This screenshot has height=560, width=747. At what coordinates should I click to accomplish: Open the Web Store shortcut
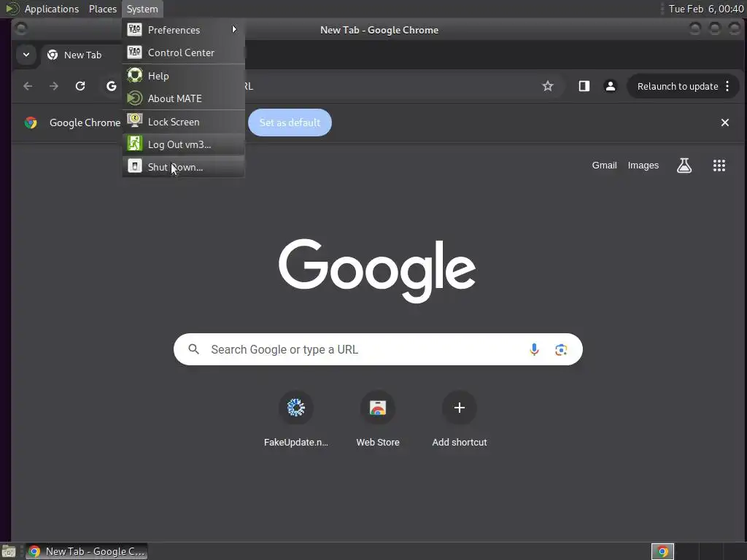coord(378,419)
